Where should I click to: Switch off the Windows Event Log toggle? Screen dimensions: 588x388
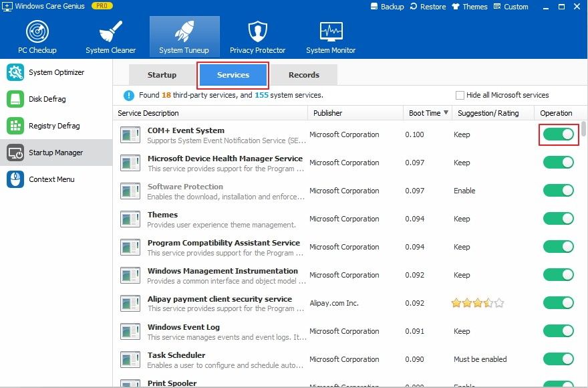[559, 331]
